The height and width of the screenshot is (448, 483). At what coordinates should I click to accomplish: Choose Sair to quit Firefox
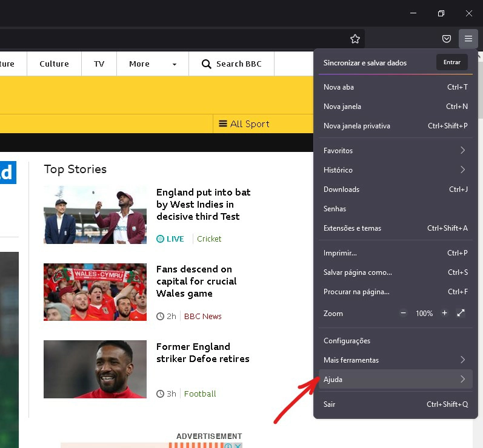pos(396,404)
